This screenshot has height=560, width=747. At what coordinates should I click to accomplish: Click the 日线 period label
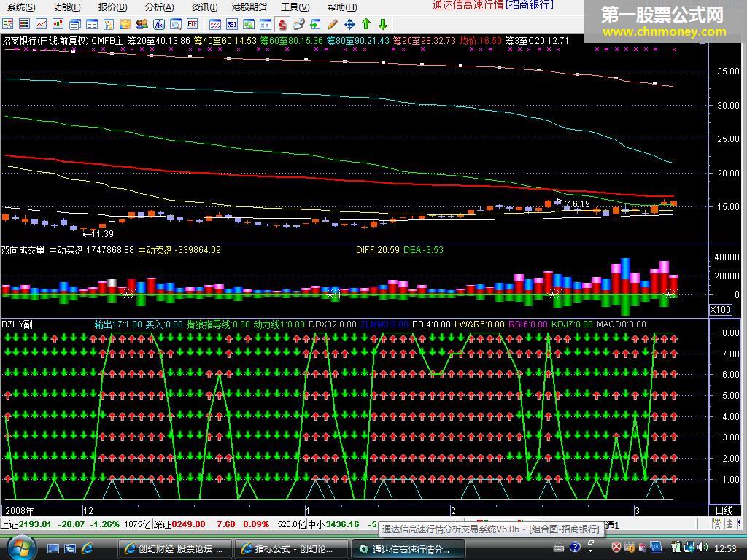tap(724, 510)
